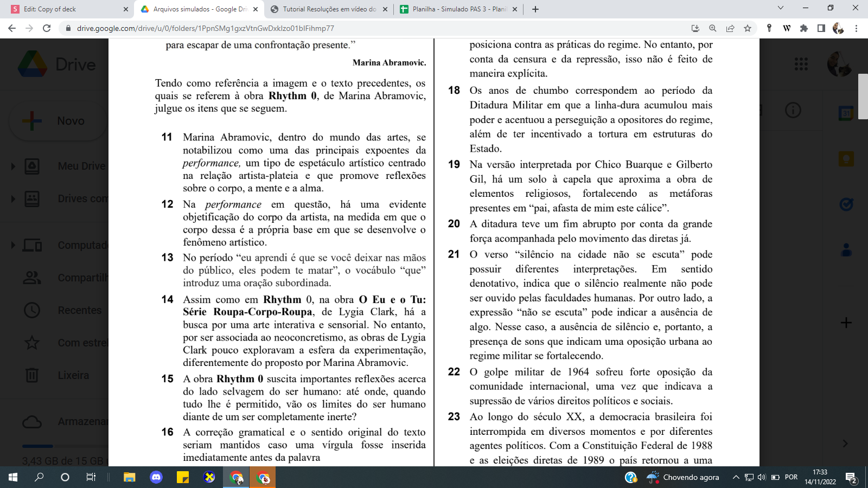Bookmark this page with the star icon
Image resolution: width=868 pixels, height=488 pixels.
(x=748, y=28)
